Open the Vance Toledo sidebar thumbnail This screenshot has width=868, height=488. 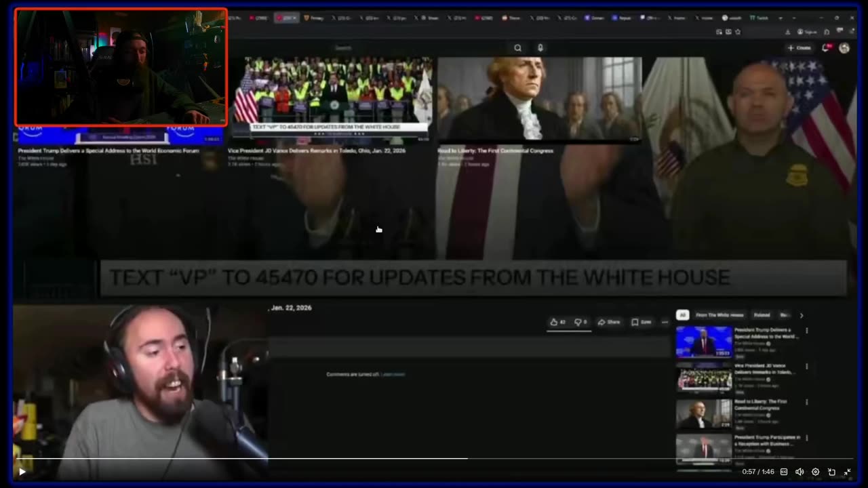click(x=704, y=378)
